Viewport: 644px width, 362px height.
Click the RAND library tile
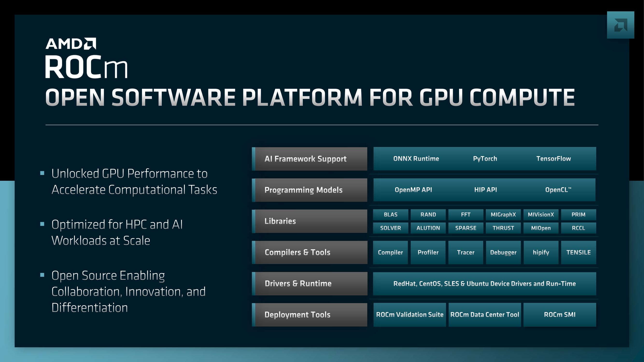(428, 215)
